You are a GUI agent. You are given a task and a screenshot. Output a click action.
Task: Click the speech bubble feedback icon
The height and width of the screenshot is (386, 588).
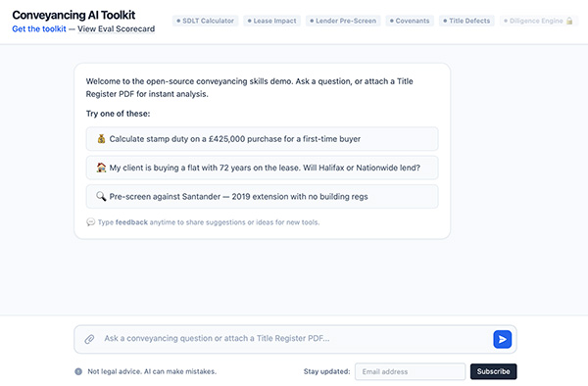pyautogui.click(x=91, y=222)
